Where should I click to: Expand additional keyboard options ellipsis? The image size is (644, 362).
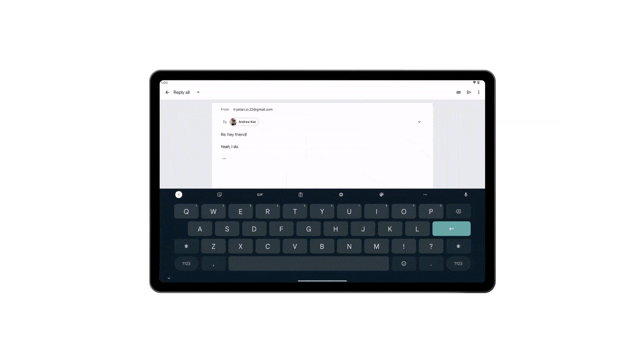click(x=425, y=194)
